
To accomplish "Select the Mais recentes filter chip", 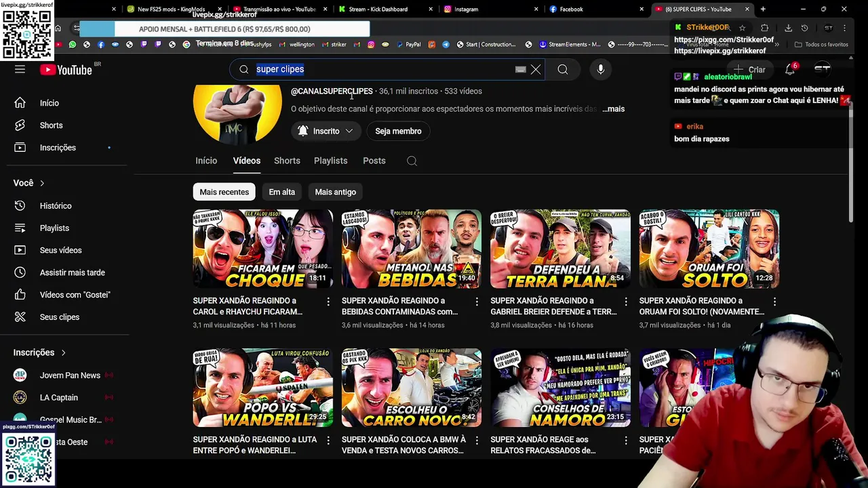I will [x=224, y=192].
